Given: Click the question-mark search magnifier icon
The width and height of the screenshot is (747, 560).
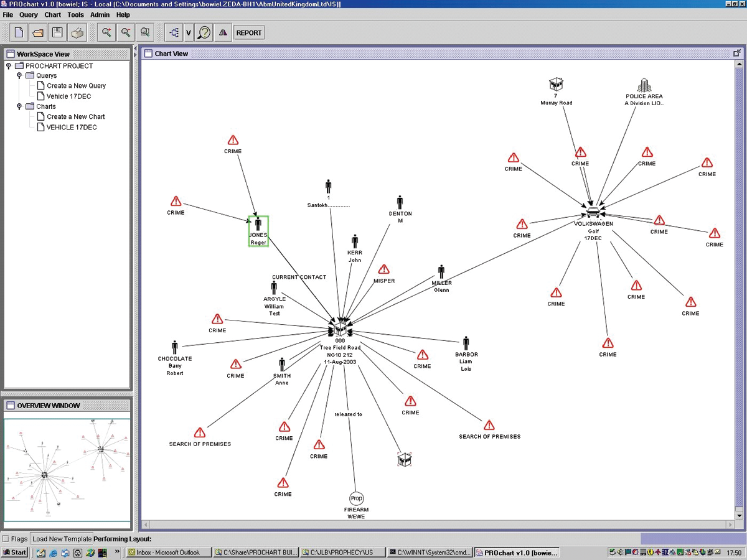Looking at the screenshot, I should pyautogui.click(x=204, y=32).
